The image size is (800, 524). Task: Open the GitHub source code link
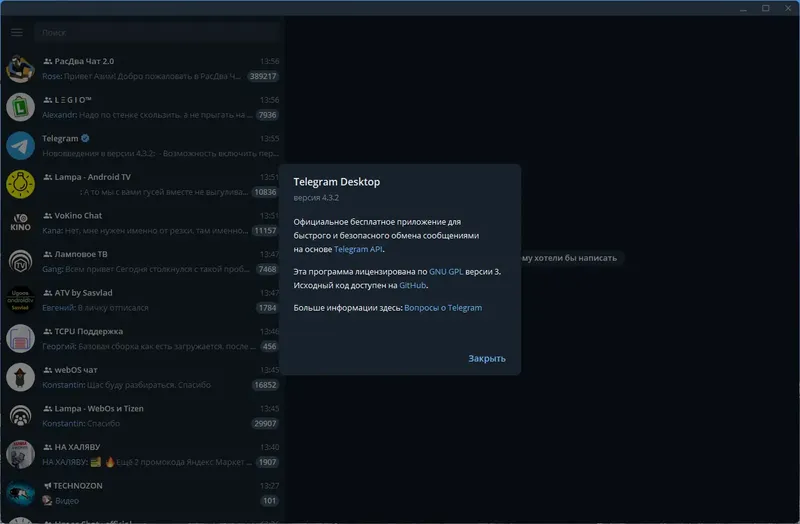[x=412, y=285]
